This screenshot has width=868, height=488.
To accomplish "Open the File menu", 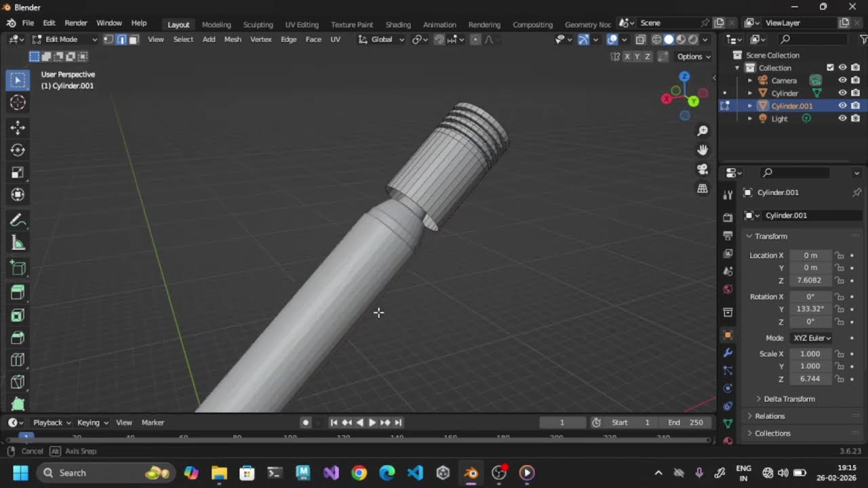I will coord(28,23).
